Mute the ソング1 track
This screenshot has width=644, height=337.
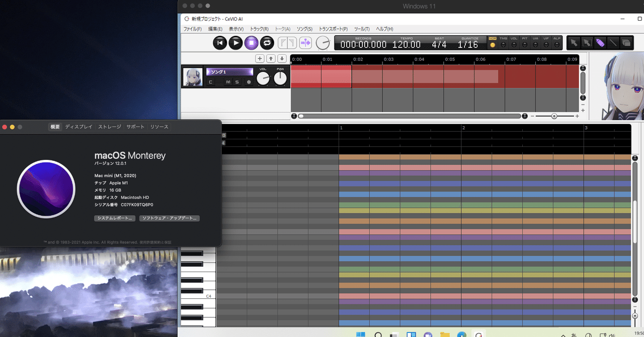(228, 82)
